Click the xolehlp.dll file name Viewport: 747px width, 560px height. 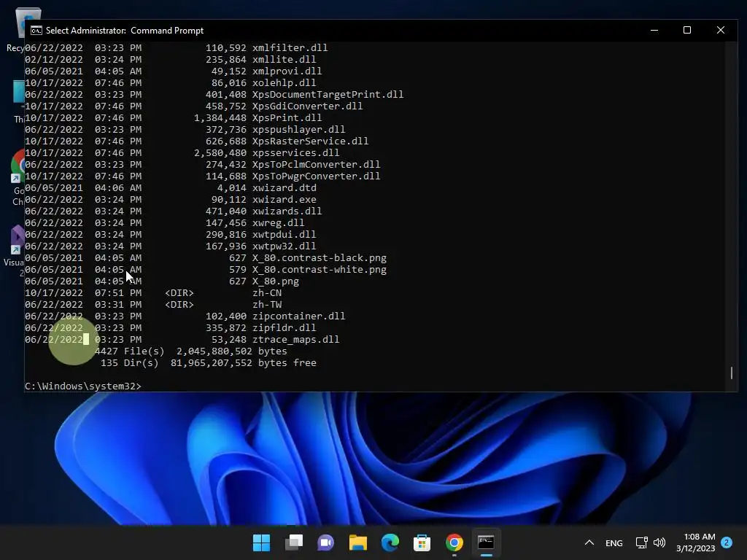284,83
